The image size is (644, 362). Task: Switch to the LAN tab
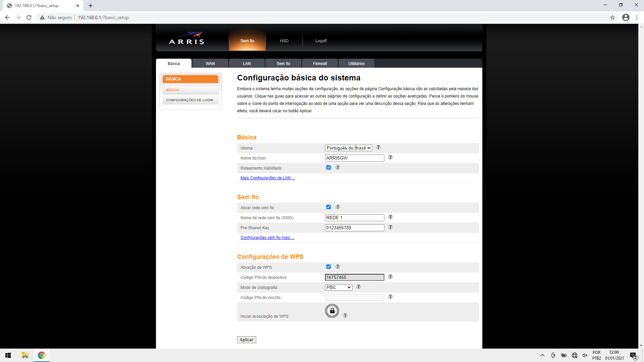(x=247, y=63)
